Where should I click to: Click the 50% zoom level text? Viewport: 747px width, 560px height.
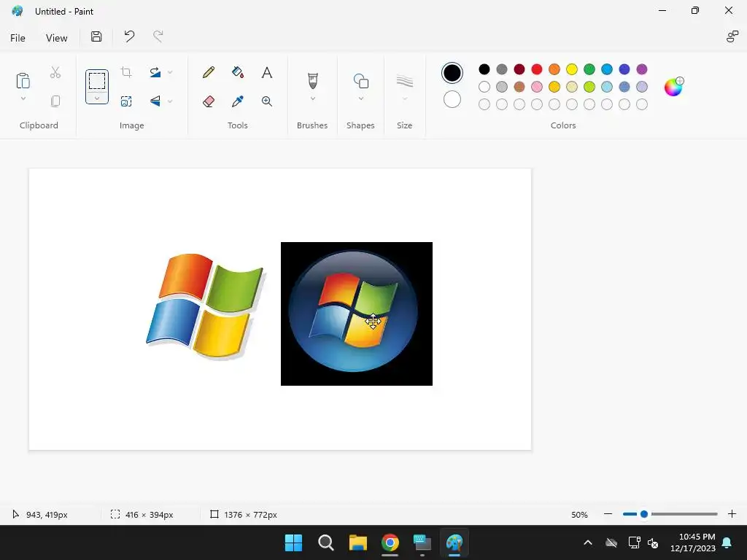[x=579, y=515]
